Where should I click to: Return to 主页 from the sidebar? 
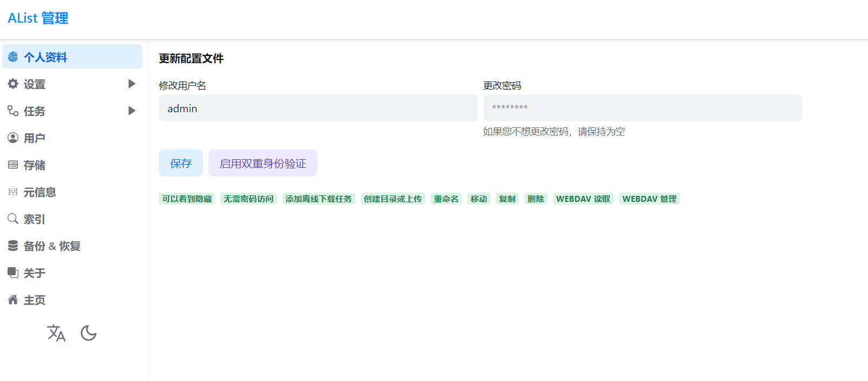[72, 300]
